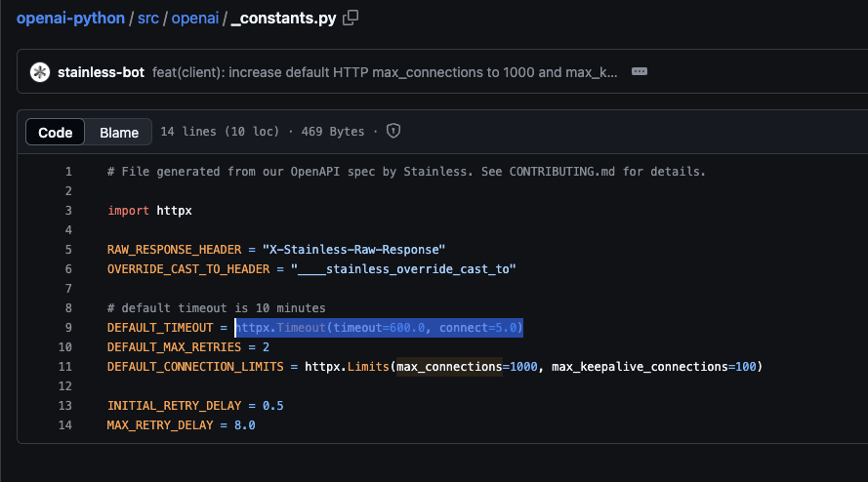This screenshot has height=482, width=868.
Task: Select line number 14
Action: tap(65, 425)
